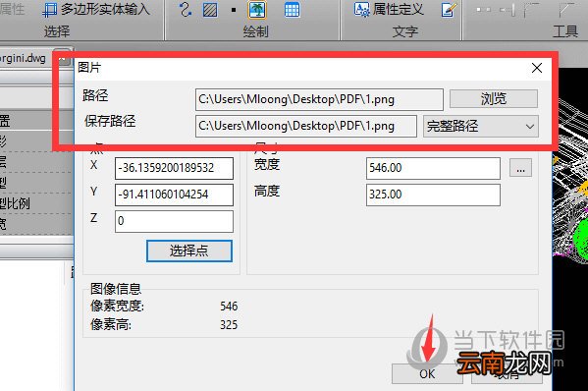
Task: Click the 选择点 pick point button
Action: point(189,251)
